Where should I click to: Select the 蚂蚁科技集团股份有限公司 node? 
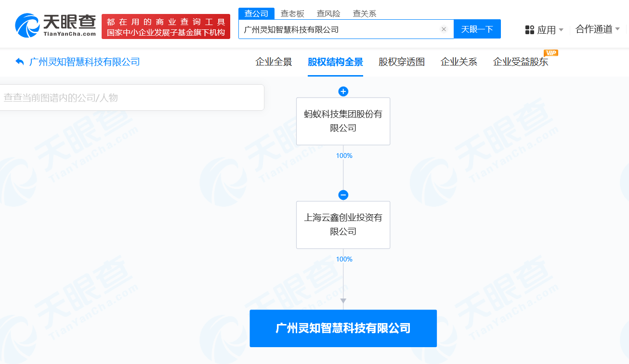point(343,121)
